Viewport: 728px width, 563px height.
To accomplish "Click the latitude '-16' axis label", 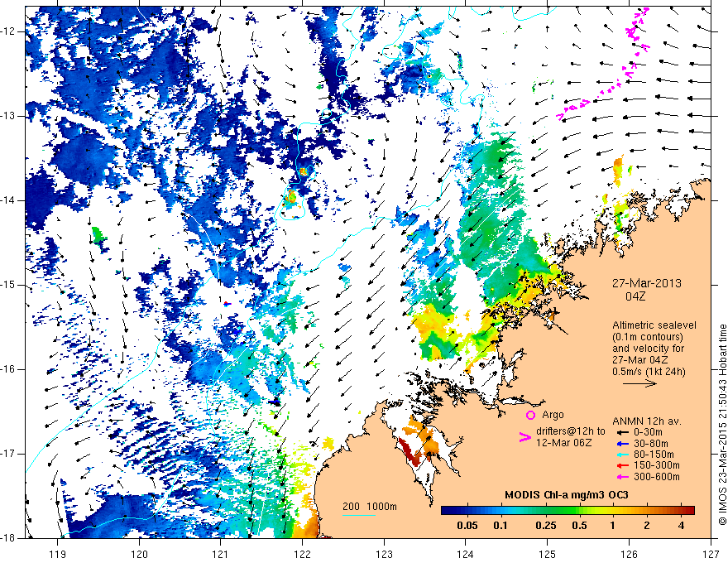I will pos(7,369).
